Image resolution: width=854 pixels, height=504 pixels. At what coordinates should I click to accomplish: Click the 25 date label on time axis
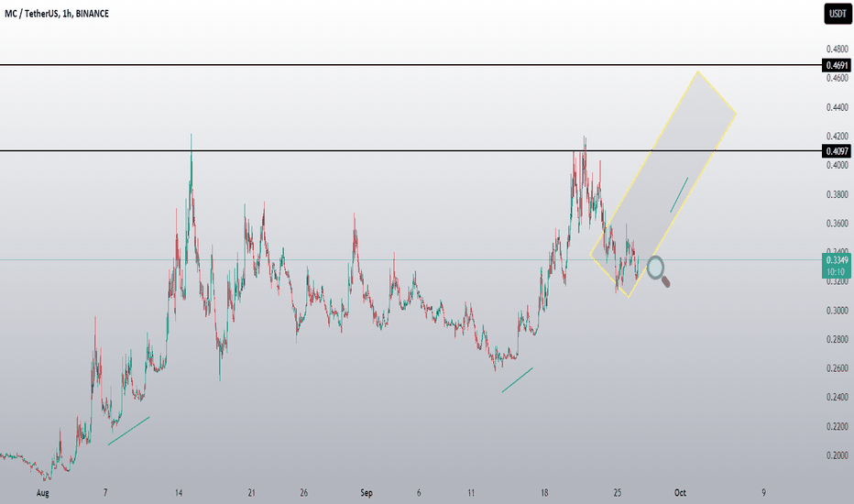617,493
